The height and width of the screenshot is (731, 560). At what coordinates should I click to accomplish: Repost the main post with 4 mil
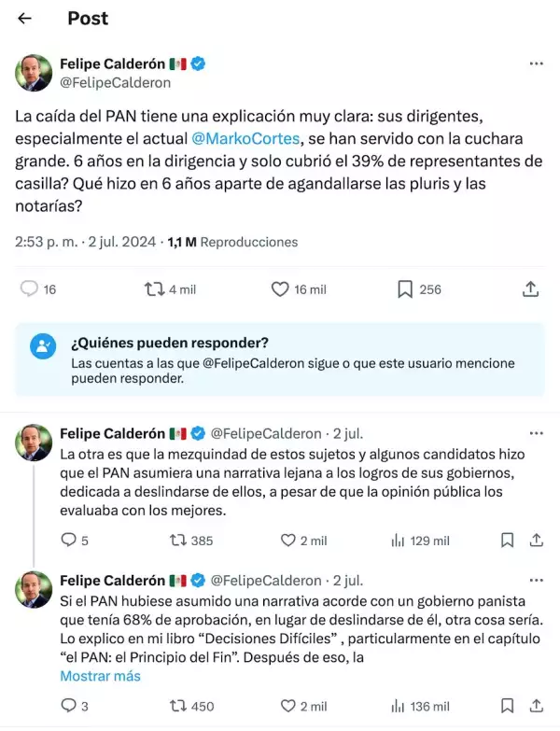154,289
